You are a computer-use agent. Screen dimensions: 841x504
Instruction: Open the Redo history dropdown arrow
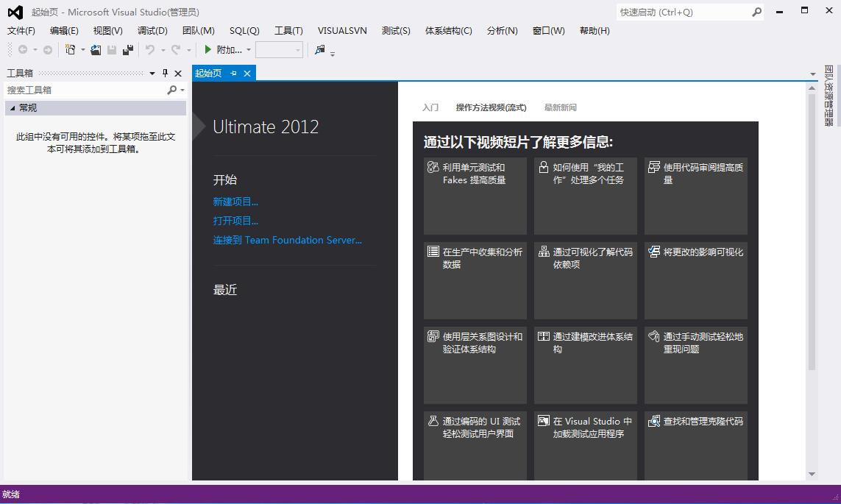pyautogui.click(x=189, y=50)
